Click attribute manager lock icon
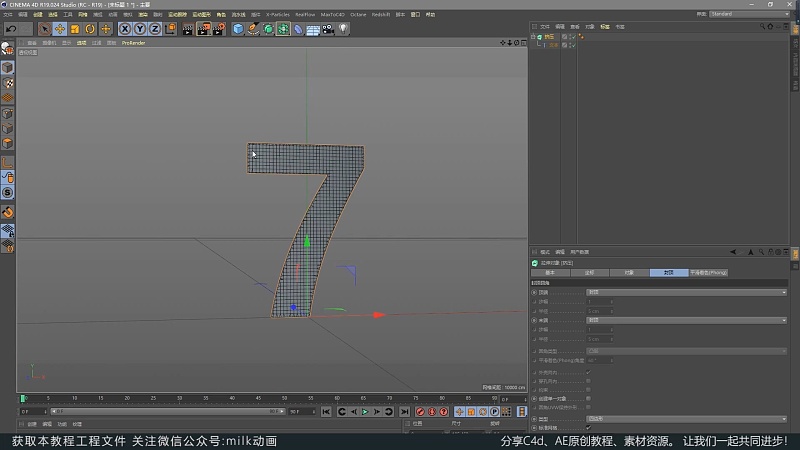This screenshot has height=450, width=800. pos(770,252)
